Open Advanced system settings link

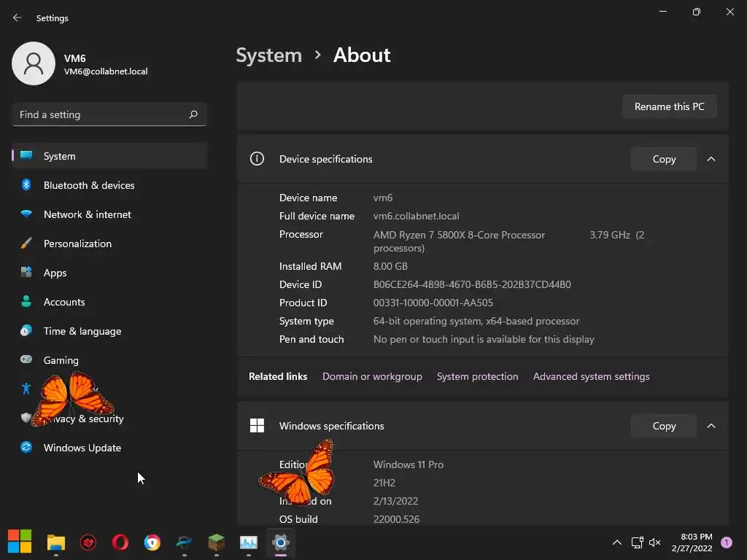click(x=591, y=377)
